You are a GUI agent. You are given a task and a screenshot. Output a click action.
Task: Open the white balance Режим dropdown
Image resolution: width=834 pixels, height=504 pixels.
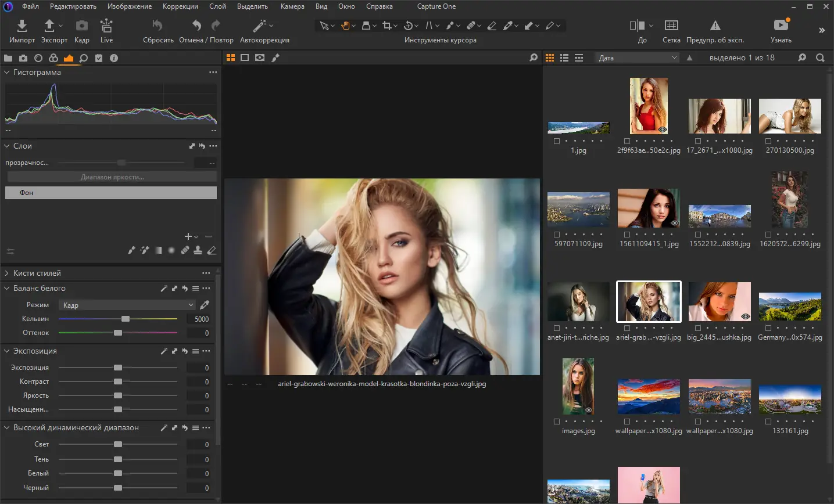tap(127, 305)
